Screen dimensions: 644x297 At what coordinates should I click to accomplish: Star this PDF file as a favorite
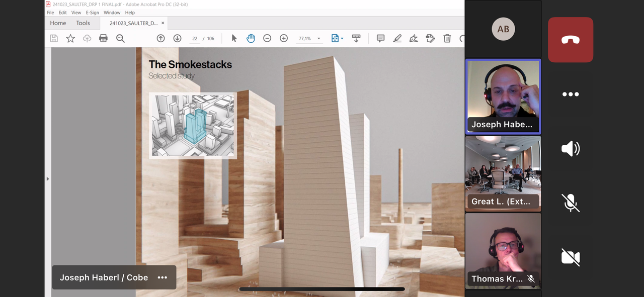(x=70, y=38)
